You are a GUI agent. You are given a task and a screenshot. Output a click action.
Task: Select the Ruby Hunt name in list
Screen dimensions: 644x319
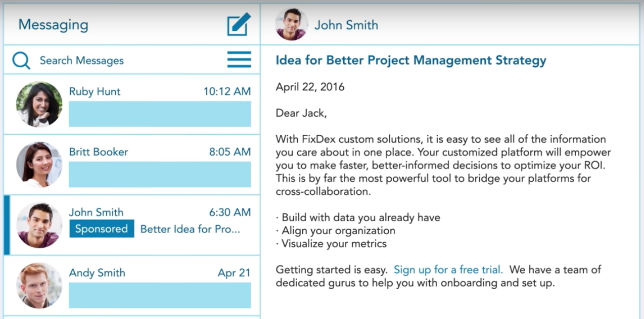click(95, 91)
